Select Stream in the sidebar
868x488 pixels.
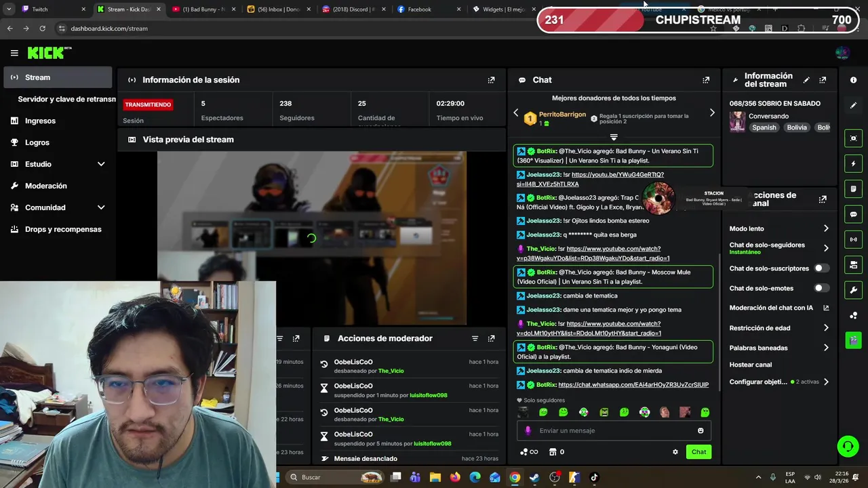(x=57, y=77)
